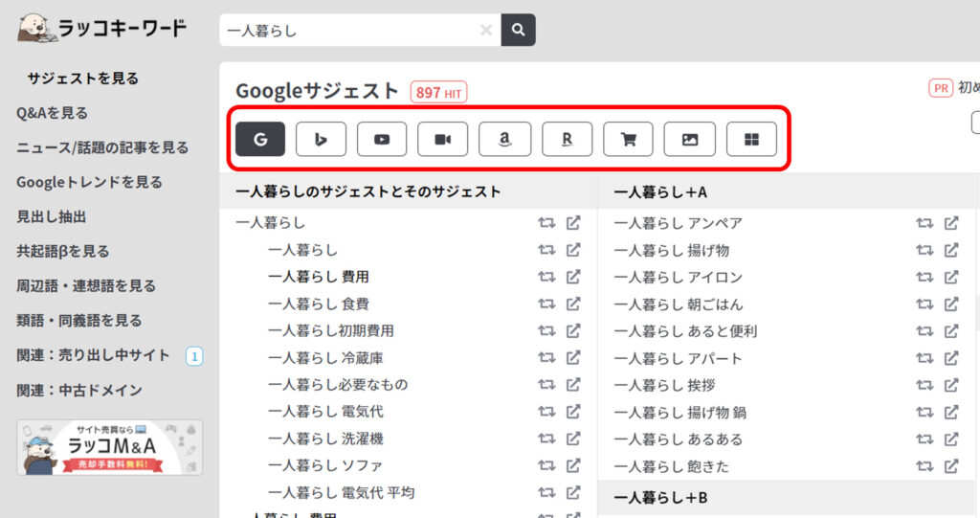The image size is (980, 518).
Task: Re-search icon for 一人暮らし あると便利
Action: point(924,331)
